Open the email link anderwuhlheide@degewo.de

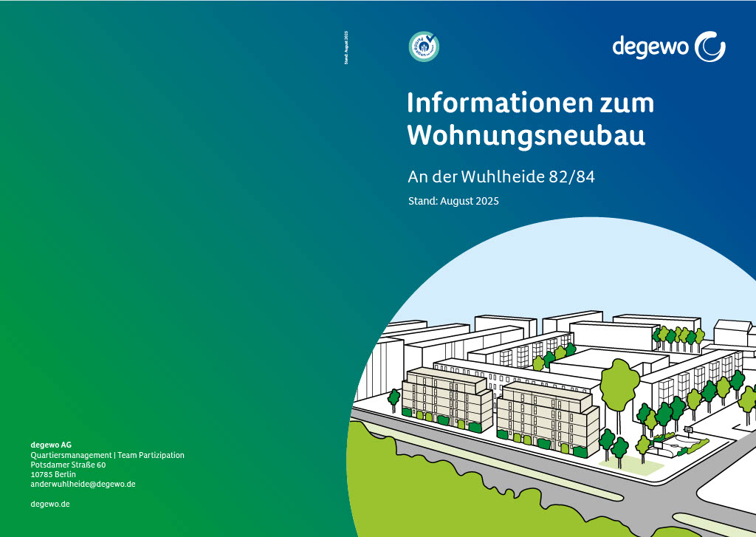[x=83, y=484]
